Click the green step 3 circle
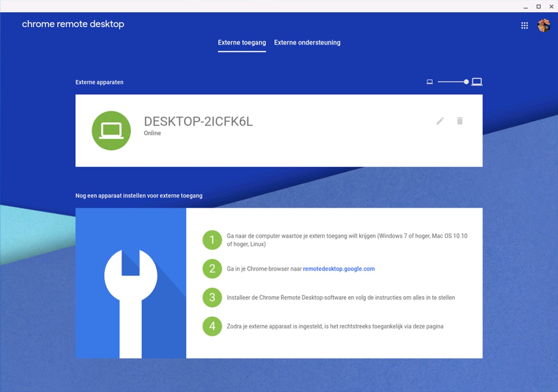558x392 pixels. coord(212,298)
